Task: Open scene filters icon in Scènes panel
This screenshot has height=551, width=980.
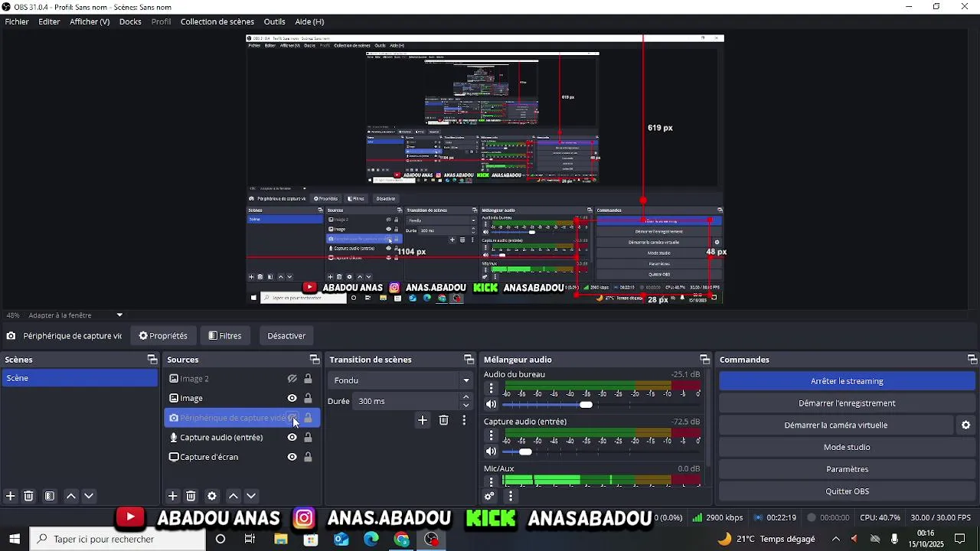Action: tap(50, 496)
